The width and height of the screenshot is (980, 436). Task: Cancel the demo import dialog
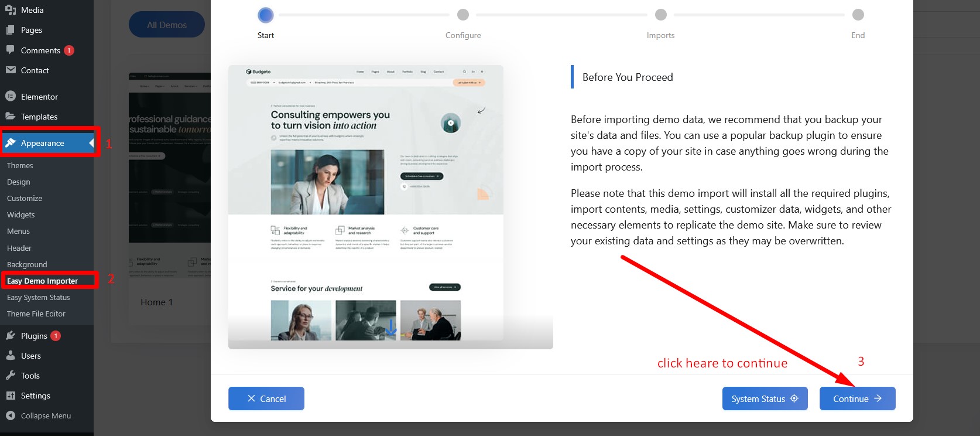(x=266, y=398)
